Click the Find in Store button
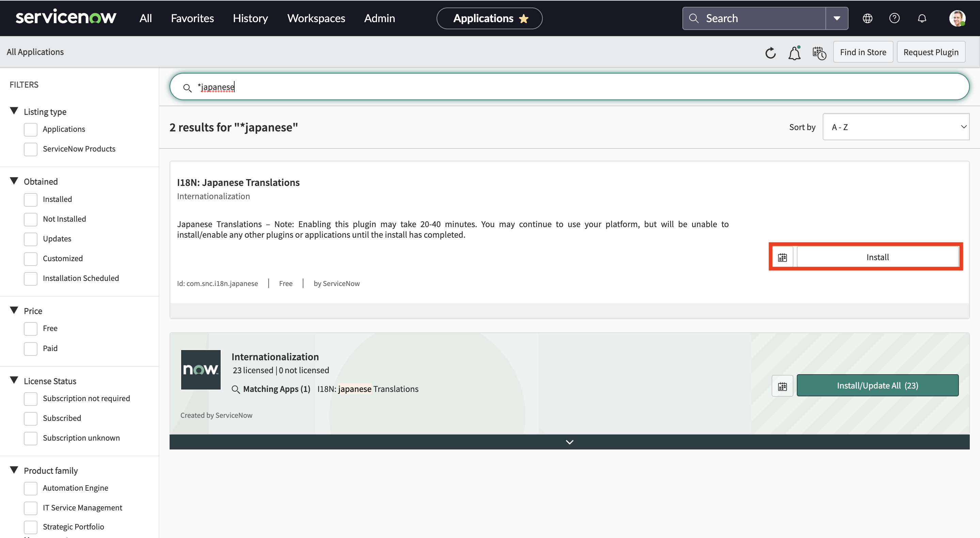980x538 pixels. [x=863, y=52]
